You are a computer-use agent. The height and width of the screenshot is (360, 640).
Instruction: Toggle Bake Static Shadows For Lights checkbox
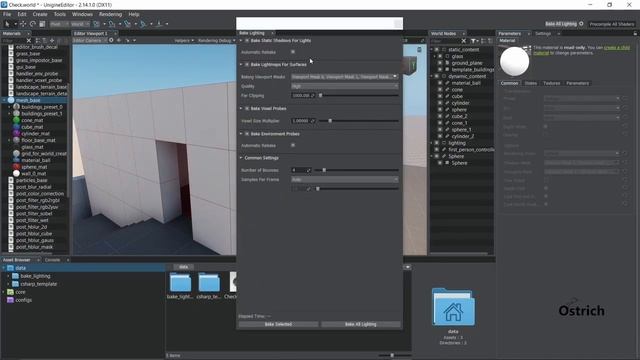point(247,41)
